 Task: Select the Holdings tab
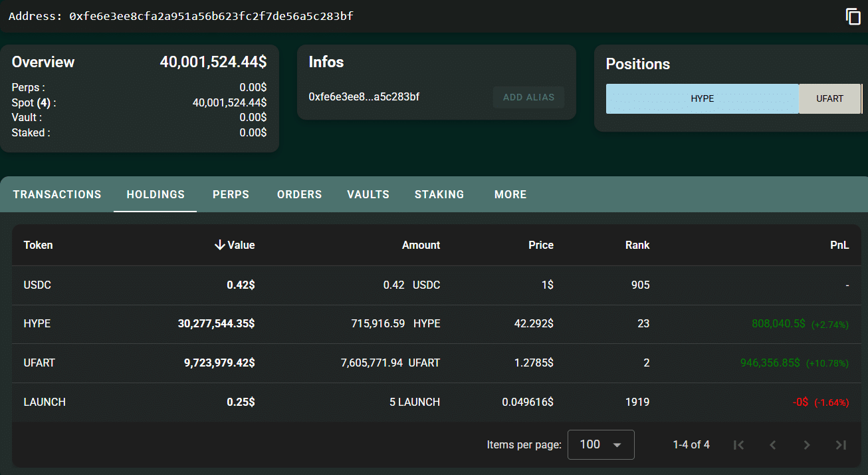pyautogui.click(x=156, y=194)
